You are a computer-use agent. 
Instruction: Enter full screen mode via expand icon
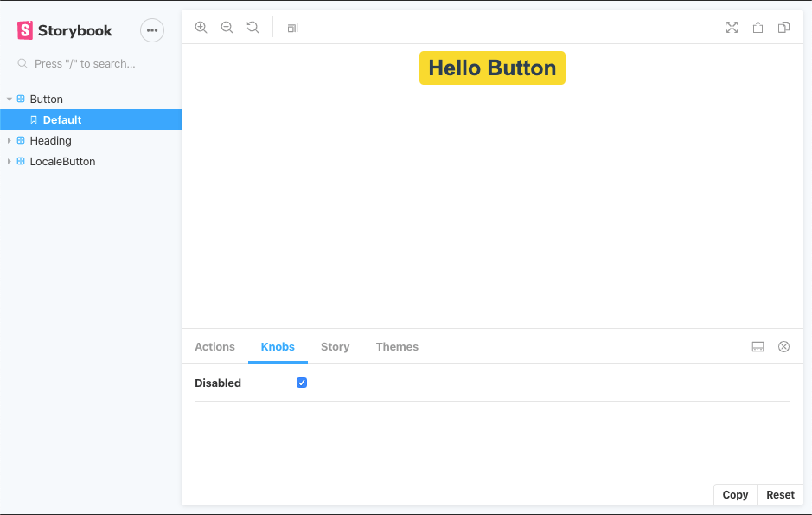732,28
